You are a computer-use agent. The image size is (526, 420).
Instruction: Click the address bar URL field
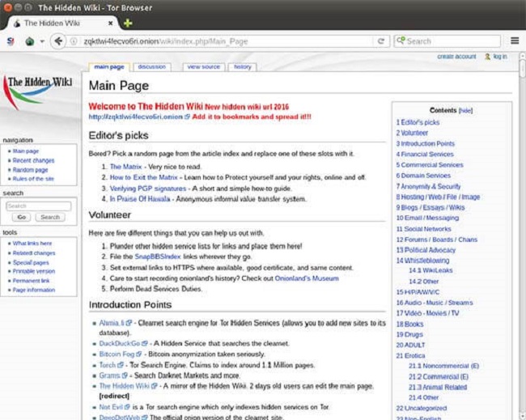pyautogui.click(x=221, y=41)
